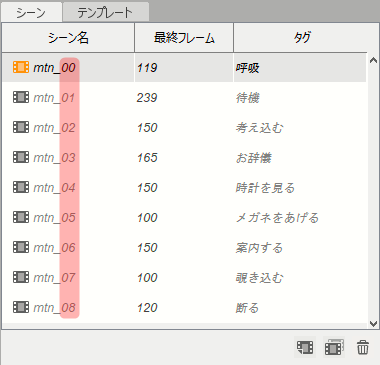
Task: Click the タグ column header
Action: 302,37
